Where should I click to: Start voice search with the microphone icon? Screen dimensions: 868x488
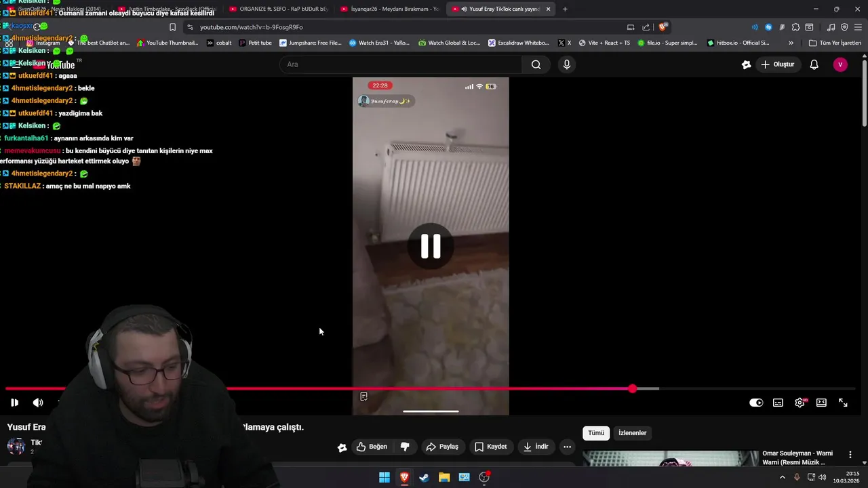click(567, 64)
